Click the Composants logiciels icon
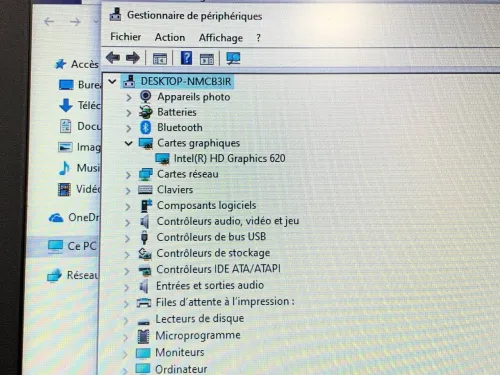 [x=146, y=205]
